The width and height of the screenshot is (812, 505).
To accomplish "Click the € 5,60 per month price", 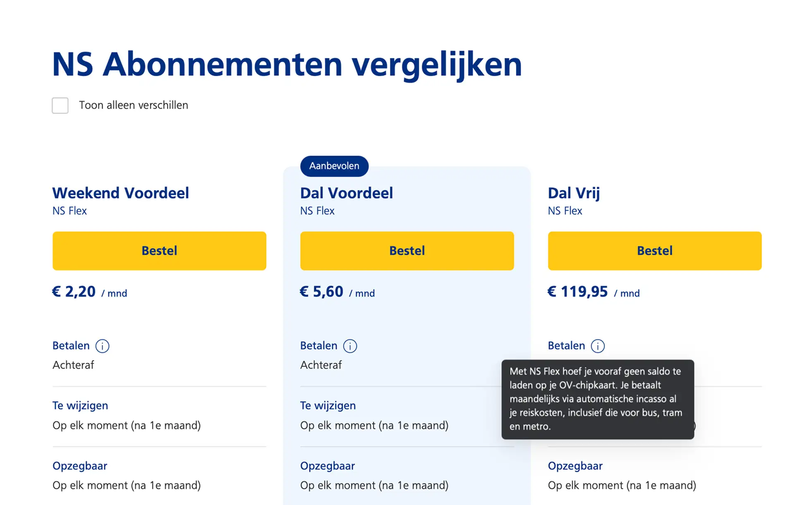I will 337,292.
